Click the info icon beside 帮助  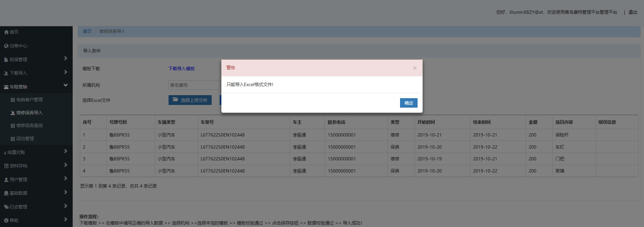tap(6, 220)
